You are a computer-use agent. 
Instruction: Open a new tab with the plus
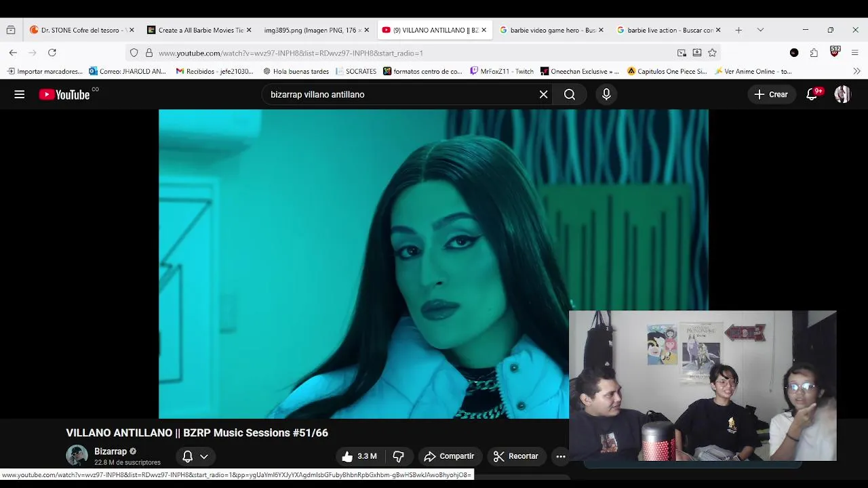coord(738,30)
